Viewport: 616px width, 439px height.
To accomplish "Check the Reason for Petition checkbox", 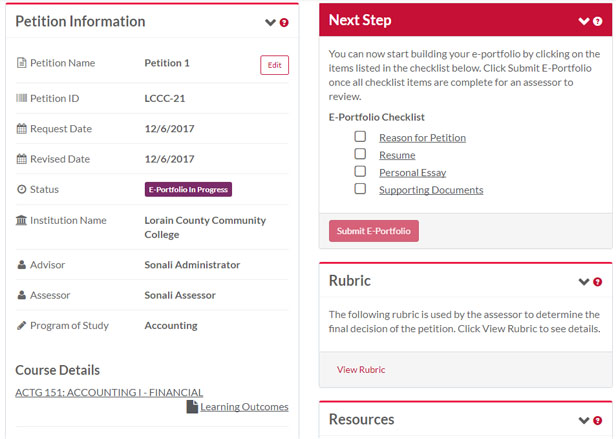I will pos(360,137).
